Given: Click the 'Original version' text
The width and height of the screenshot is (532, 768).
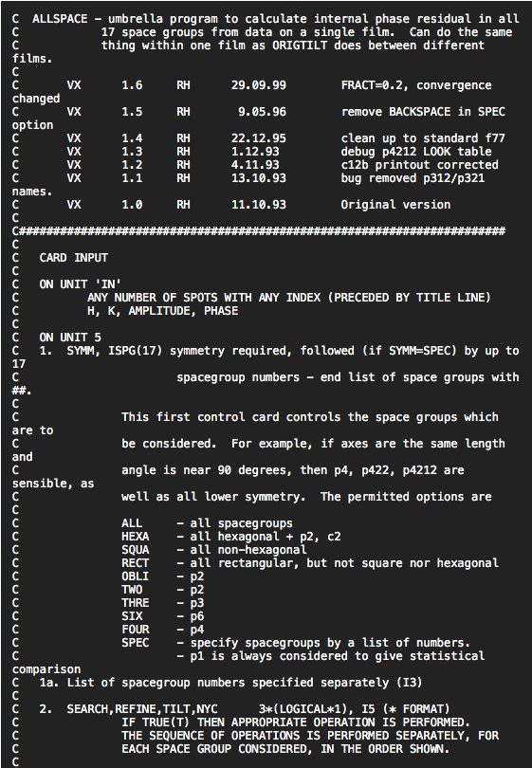Looking at the screenshot, I should pyautogui.click(x=395, y=205).
